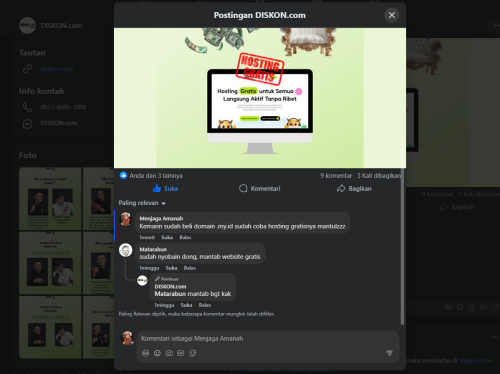Open '3 Kali dibagikan' shares count in dialog
This screenshot has height=374, width=500.
point(379,176)
